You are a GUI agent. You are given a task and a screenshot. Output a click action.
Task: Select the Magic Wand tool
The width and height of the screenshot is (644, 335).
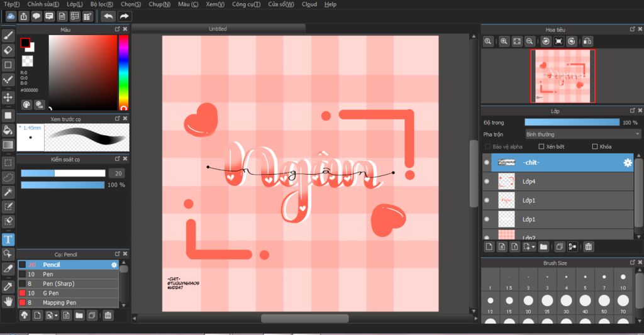tap(8, 192)
